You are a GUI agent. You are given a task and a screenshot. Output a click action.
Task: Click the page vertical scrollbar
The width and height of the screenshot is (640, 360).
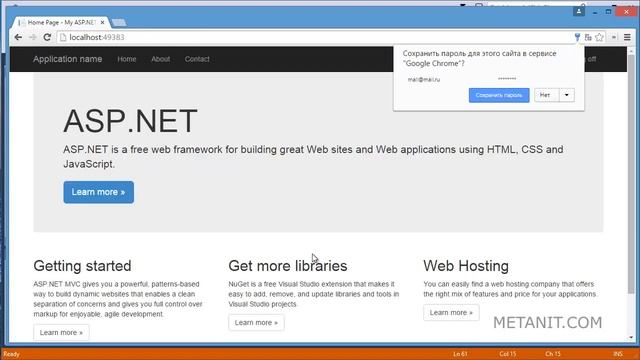[x=631, y=173]
